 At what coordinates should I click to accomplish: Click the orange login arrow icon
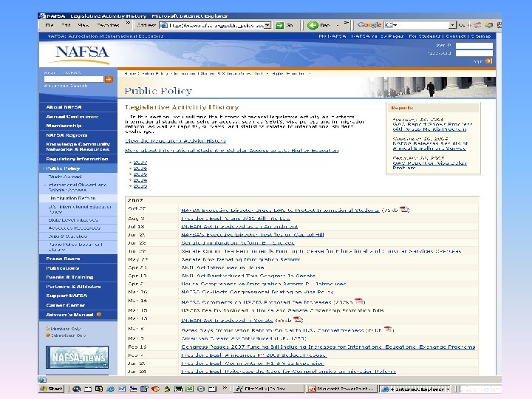pyautogui.click(x=488, y=61)
